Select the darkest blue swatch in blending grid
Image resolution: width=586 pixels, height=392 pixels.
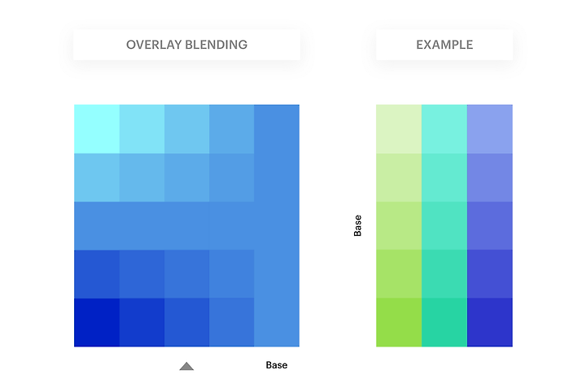pyautogui.click(x=97, y=322)
